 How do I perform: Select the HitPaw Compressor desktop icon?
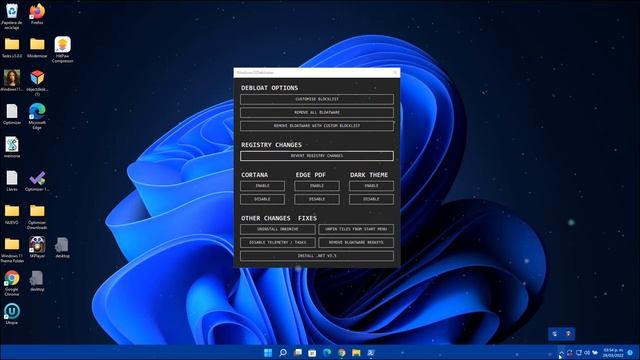62,50
